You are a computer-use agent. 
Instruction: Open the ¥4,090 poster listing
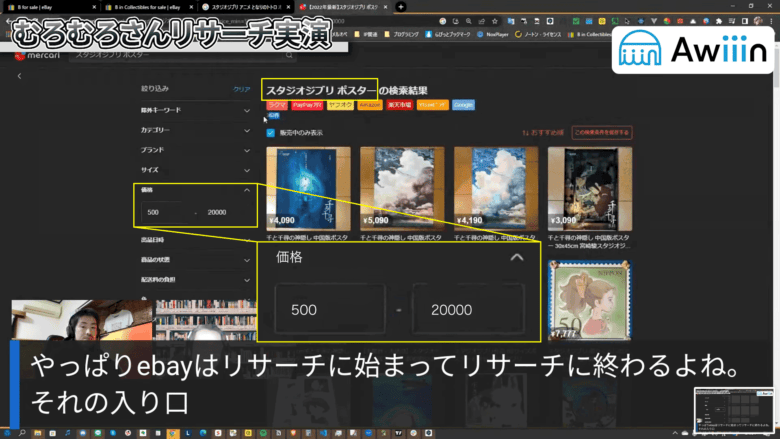click(308, 188)
